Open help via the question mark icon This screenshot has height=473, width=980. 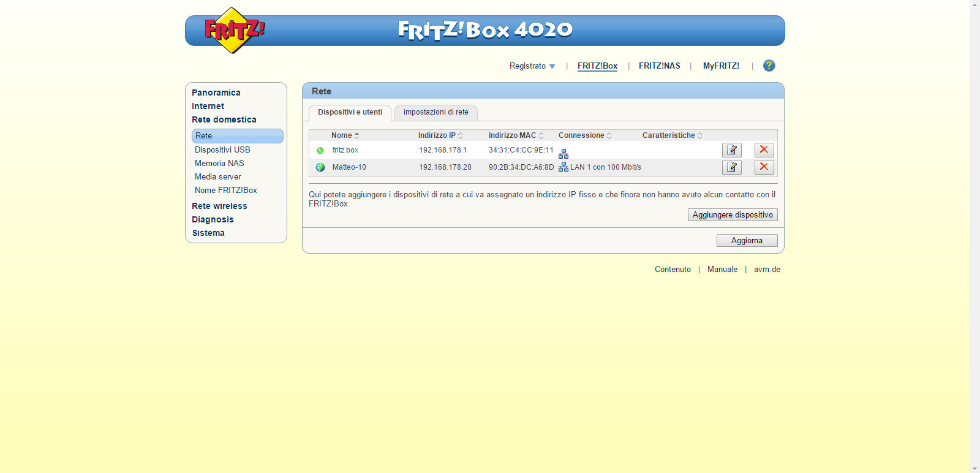click(769, 66)
